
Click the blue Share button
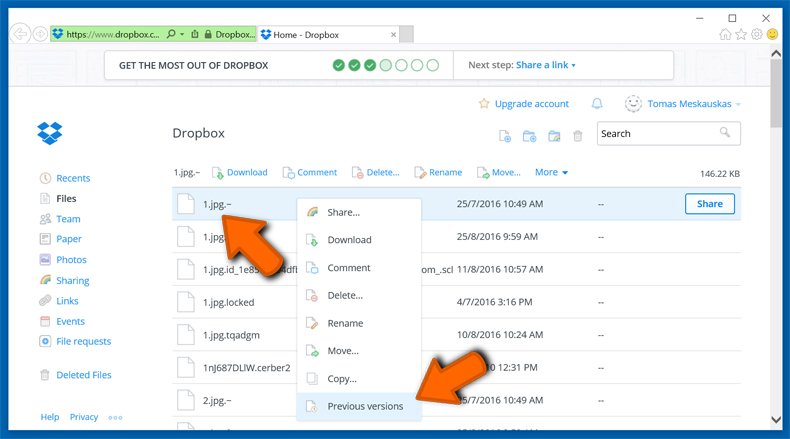pyautogui.click(x=709, y=204)
